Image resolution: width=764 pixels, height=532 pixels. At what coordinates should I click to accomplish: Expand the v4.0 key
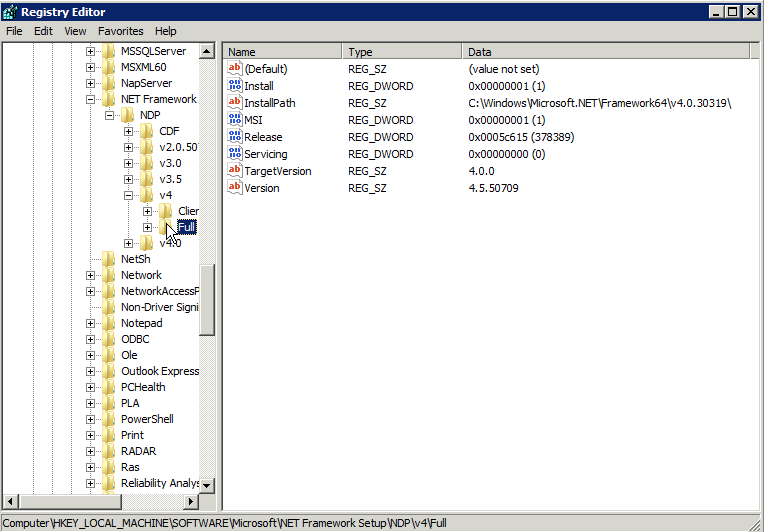coord(128,244)
